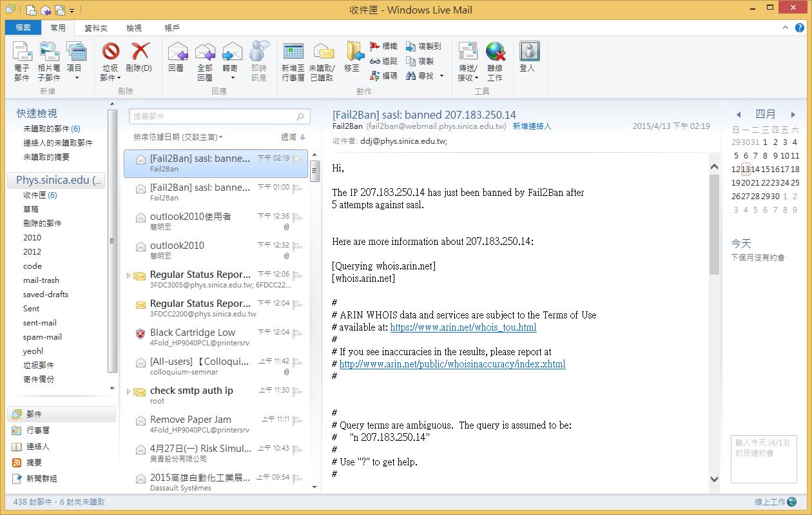Open the spam-mail folder
812x515 pixels.
(43, 336)
